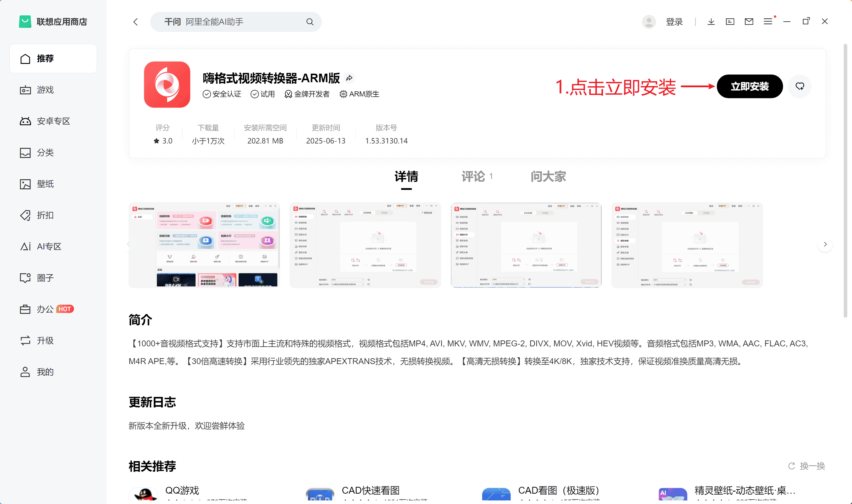Image resolution: width=852 pixels, height=504 pixels.
Task: Open the messages envelope icon
Action: click(749, 22)
